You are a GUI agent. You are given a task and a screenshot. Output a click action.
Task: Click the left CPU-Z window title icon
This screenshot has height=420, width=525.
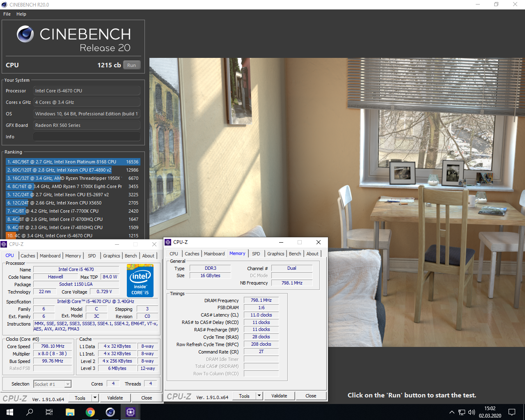click(4, 244)
